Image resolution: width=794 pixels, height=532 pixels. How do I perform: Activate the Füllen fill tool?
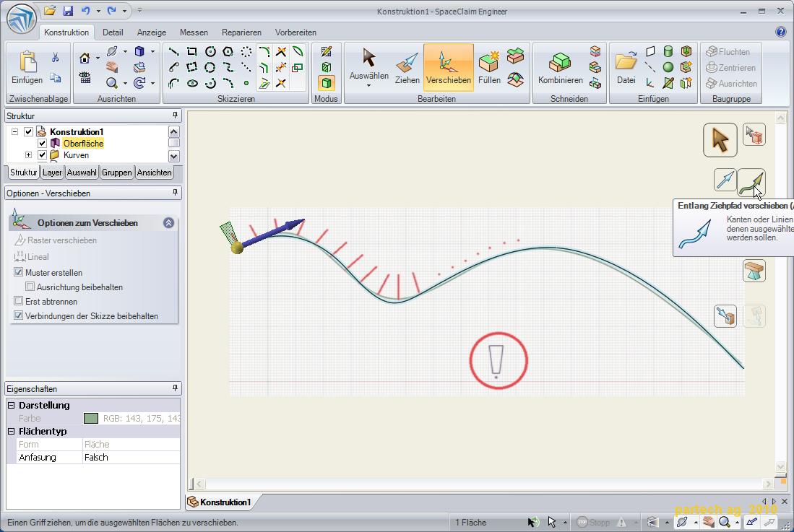489,68
